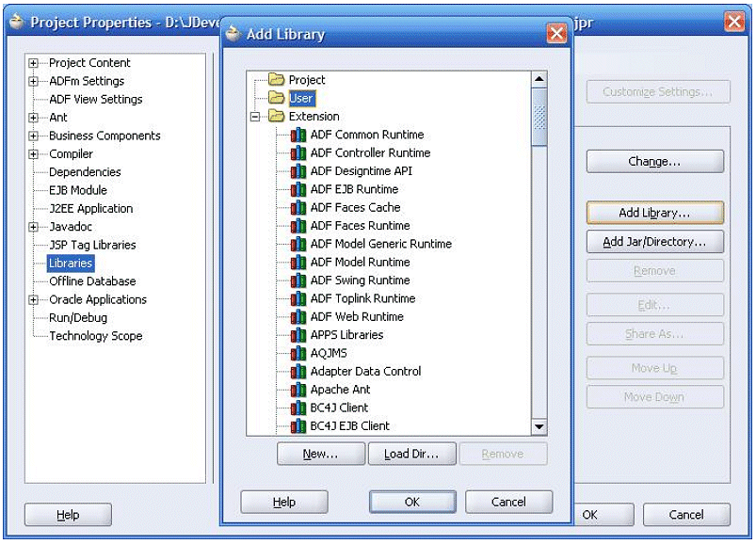The image size is (756, 544).
Task: Click the Apache Ant library icon
Action: point(298,390)
